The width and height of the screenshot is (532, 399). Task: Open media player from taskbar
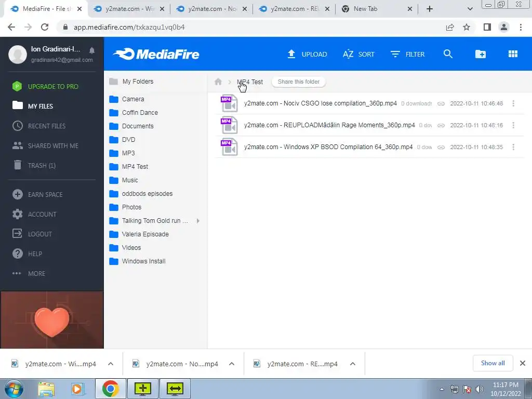tap(77, 389)
